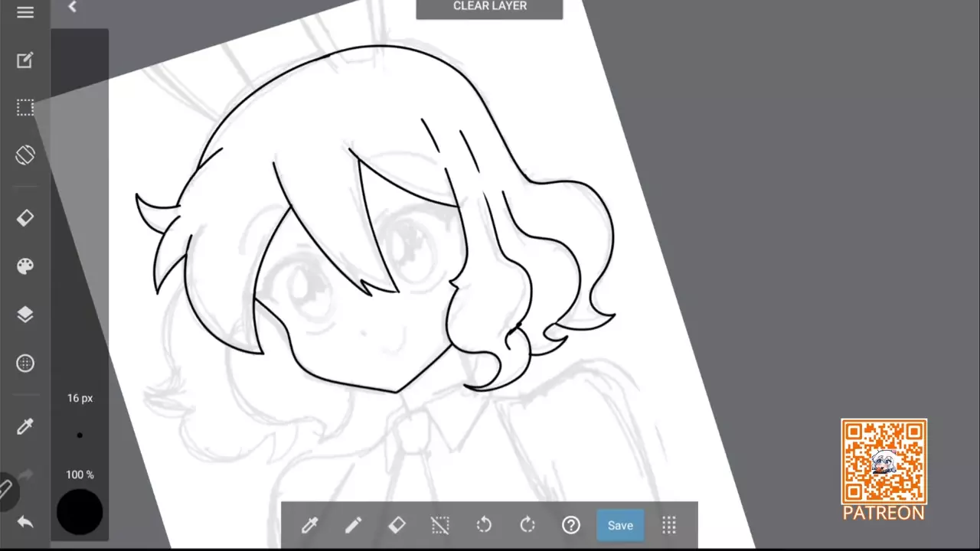Screen dimensions: 980x551
Task: Open the hamburger menu in the sidebar
Action: pyautogui.click(x=25, y=12)
